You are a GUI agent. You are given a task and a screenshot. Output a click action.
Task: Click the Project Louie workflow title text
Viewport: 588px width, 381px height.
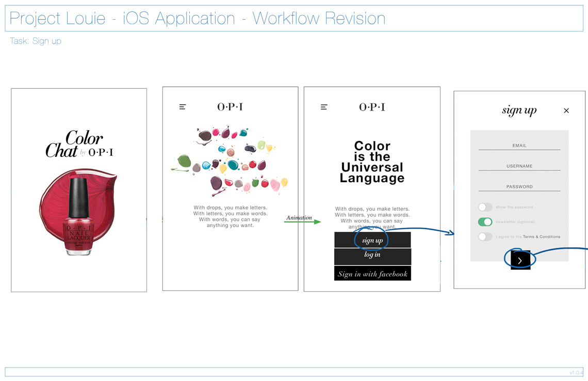[197, 19]
